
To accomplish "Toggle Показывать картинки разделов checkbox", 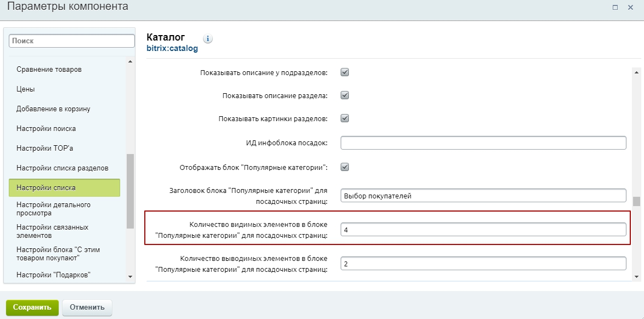I will coord(345,118).
